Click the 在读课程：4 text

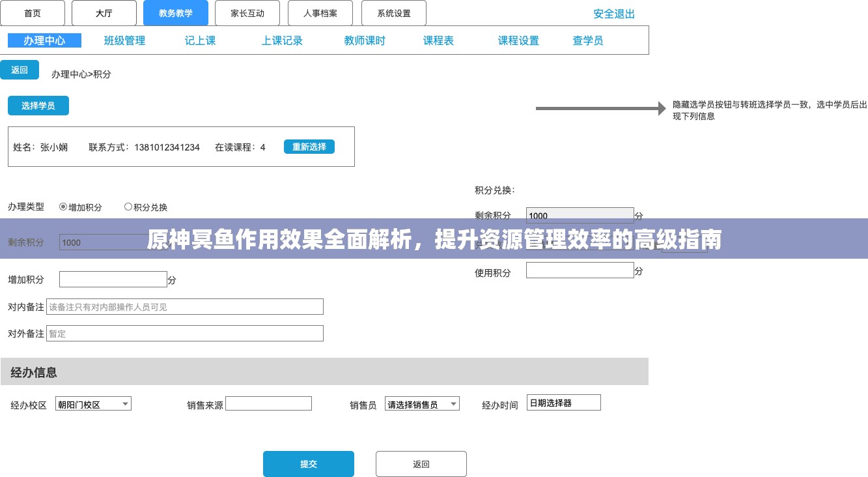point(240,147)
